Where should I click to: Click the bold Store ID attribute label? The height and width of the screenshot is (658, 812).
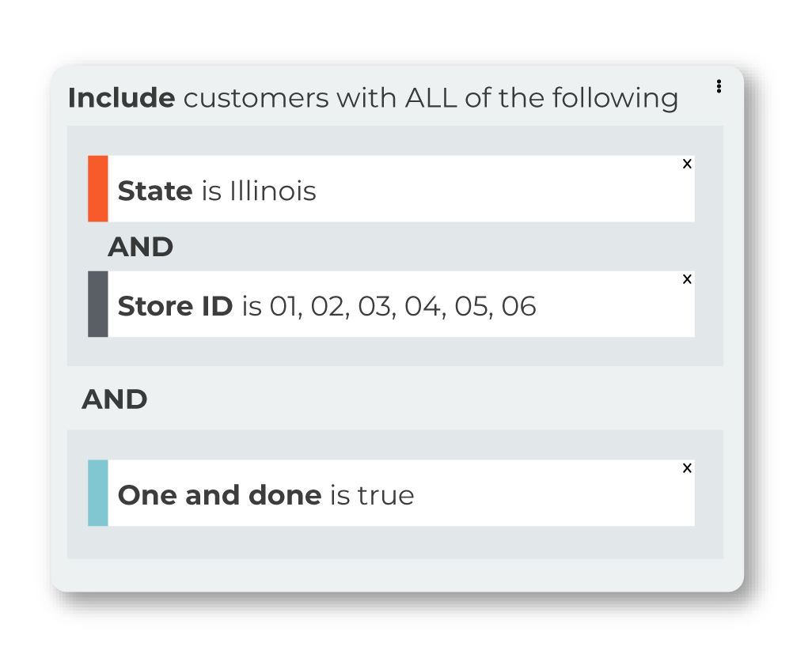pyautogui.click(x=176, y=306)
